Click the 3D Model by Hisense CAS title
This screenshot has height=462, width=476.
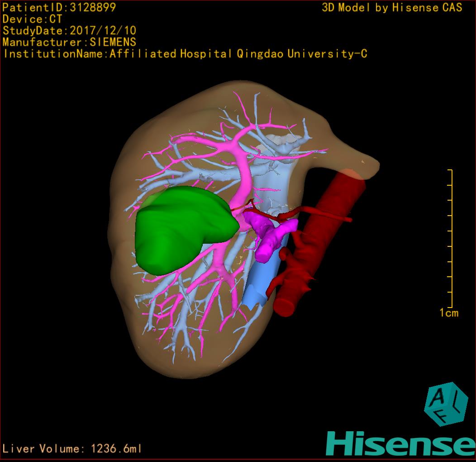click(392, 7)
